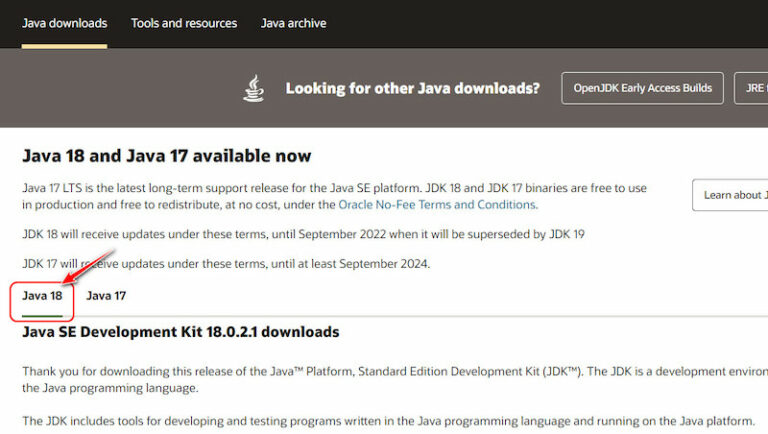Click the JDK 17 updates September 2024 sentence

click(x=226, y=264)
